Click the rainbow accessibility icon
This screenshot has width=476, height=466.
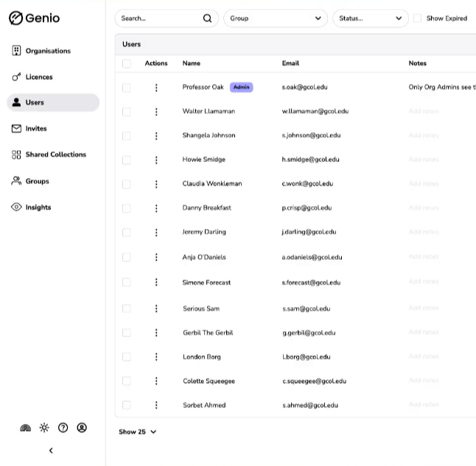pyautogui.click(x=26, y=428)
